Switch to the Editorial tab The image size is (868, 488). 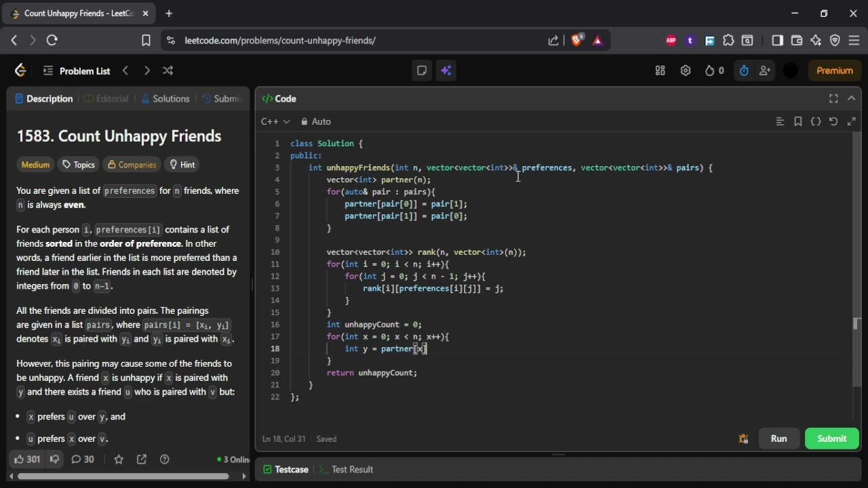click(106, 99)
